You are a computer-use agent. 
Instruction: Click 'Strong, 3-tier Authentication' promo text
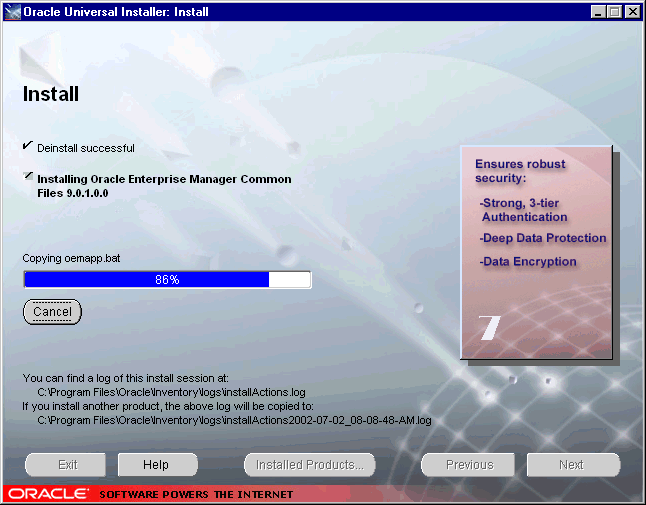[523, 210]
